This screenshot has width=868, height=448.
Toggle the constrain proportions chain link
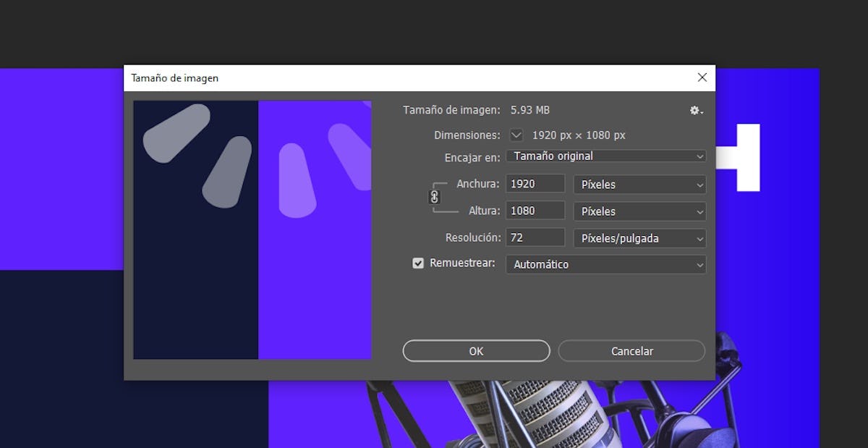434,197
